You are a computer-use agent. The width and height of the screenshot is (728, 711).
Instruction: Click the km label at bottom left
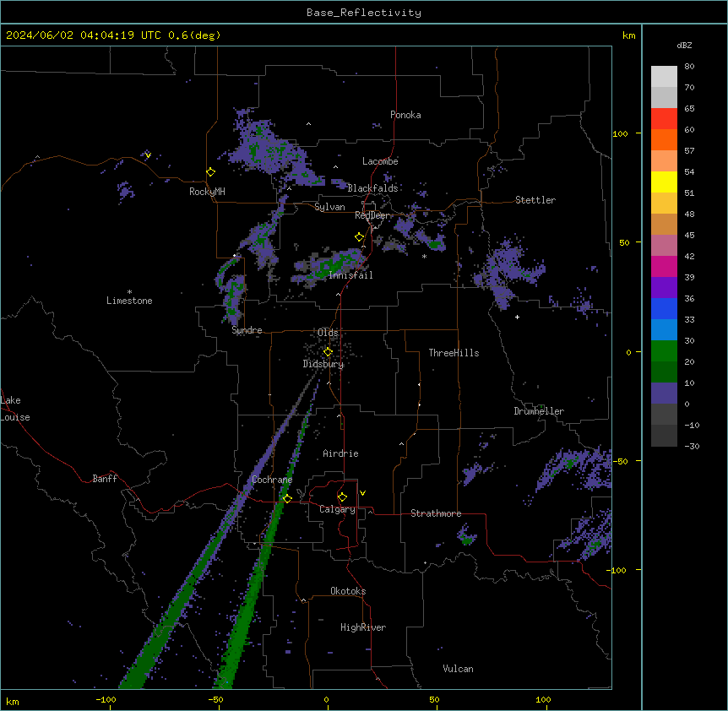[x=13, y=702]
